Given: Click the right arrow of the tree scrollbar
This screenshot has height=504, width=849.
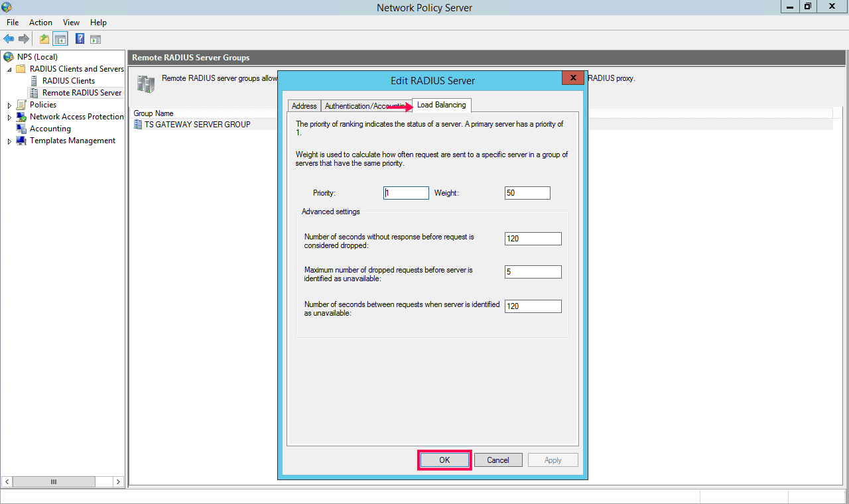Looking at the screenshot, I should (118, 481).
